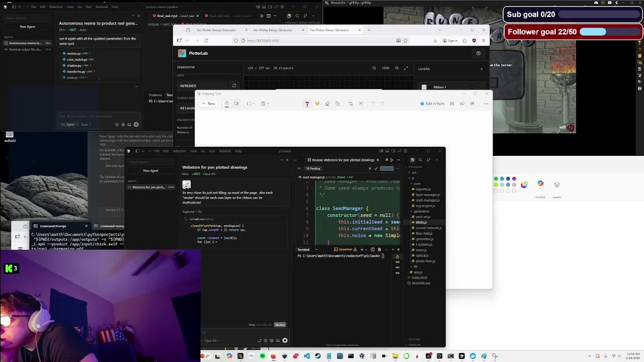
Task: Regenerate the seed in PlotterLab
Action: click(233, 85)
